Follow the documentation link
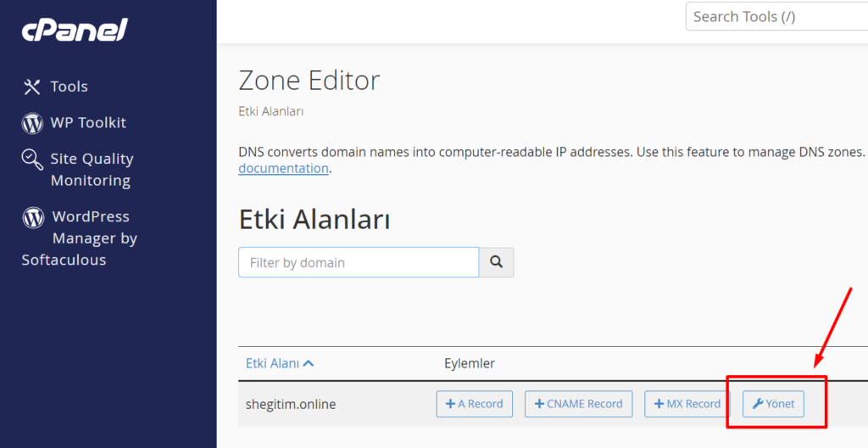This screenshot has height=448, width=868. (x=283, y=168)
